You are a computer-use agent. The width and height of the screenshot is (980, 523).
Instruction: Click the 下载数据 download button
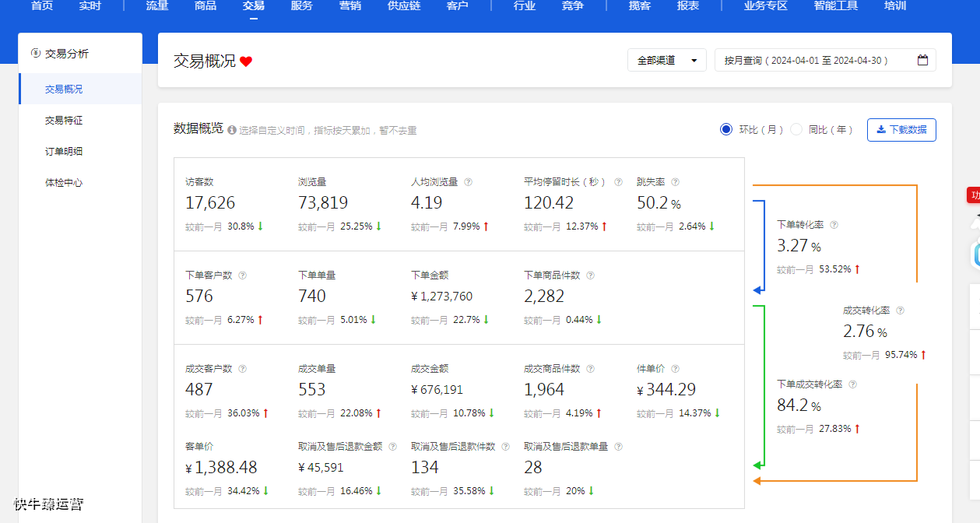coord(901,130)
